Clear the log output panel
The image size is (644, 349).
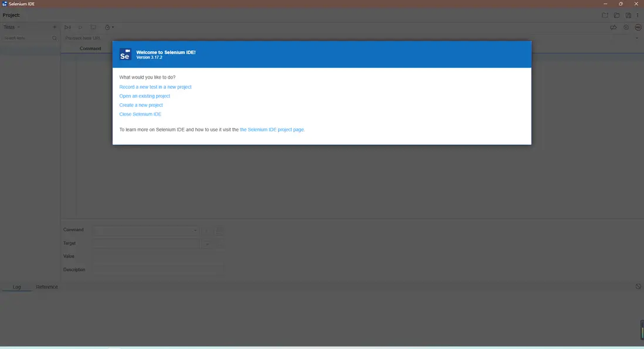tap(638, 287)
